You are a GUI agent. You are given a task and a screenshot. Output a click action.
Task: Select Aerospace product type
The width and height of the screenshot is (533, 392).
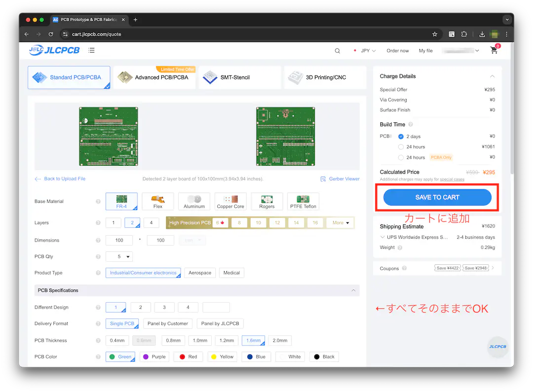(x=200, y=273)
